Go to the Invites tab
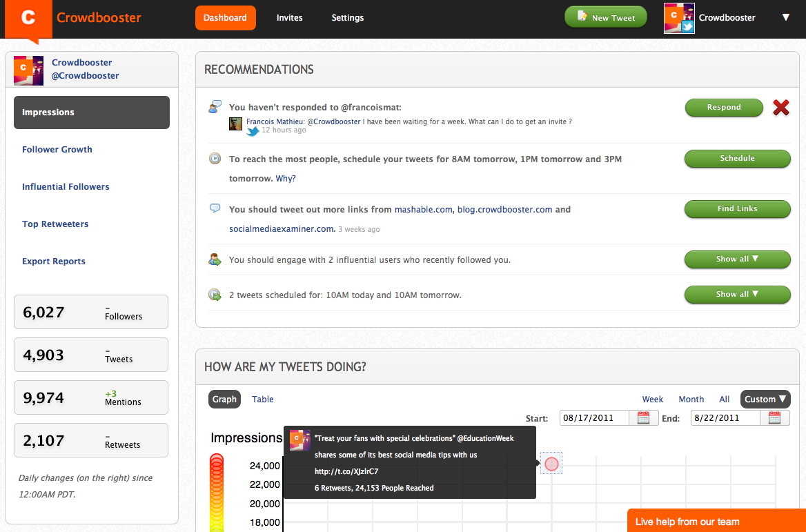 coord(289,17)
